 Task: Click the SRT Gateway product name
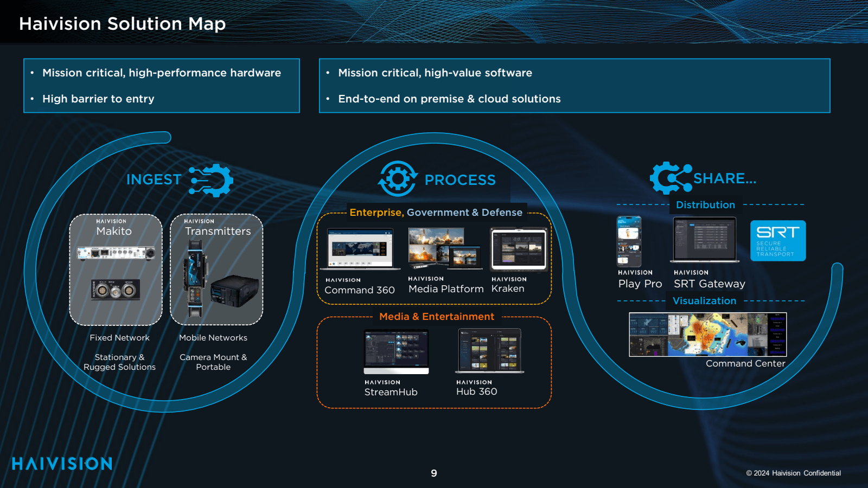pos(710,284)
